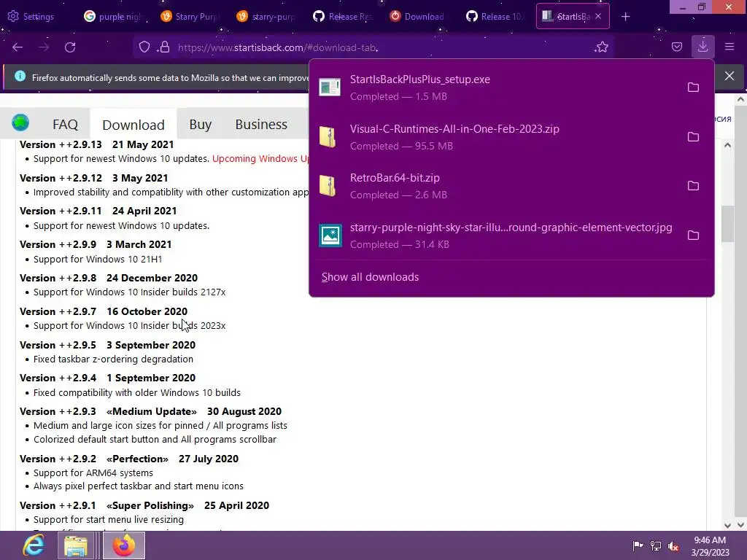
Task: Open the Firefox application menu
Action: coord(729,47)
